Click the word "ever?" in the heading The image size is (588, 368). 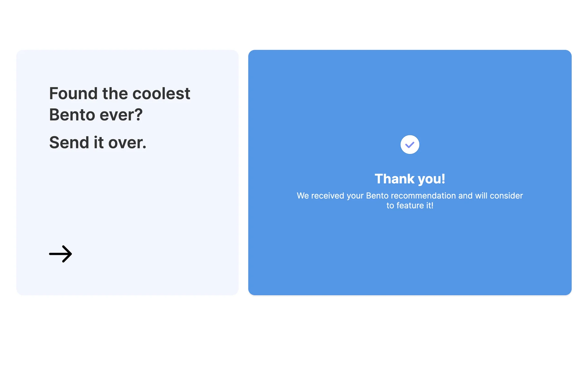(x=121, y=115)
